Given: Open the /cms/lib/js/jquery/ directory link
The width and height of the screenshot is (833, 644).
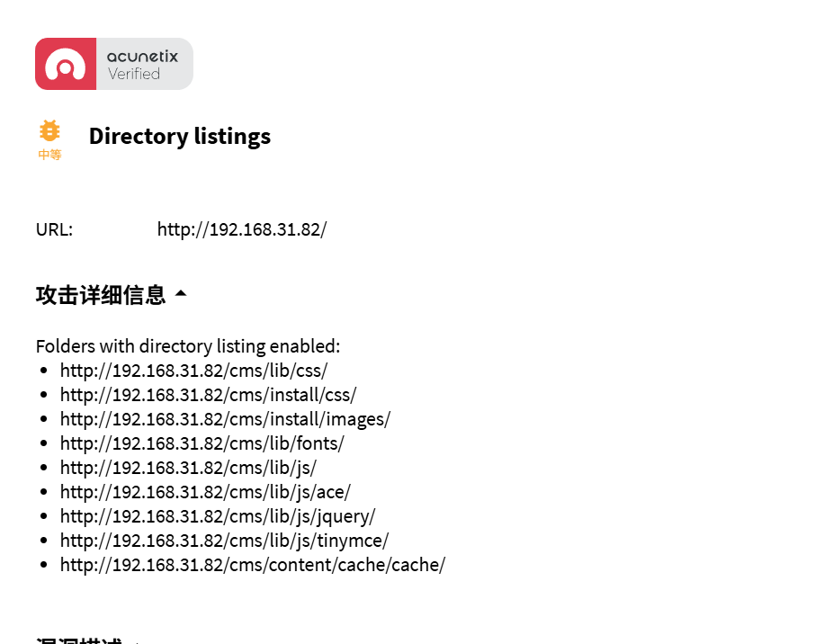Looking at the screenshot, I should tap(218, 516).
